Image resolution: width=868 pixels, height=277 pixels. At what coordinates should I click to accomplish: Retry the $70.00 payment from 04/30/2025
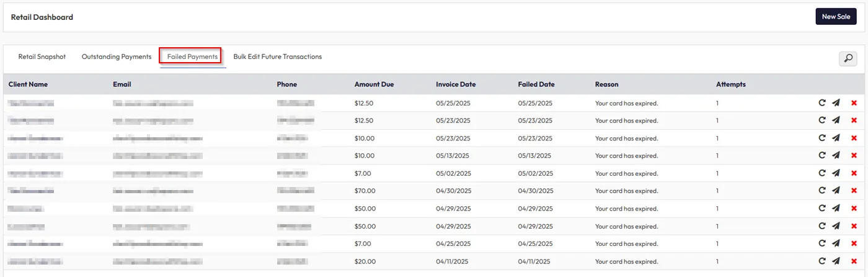coord(821,191)
